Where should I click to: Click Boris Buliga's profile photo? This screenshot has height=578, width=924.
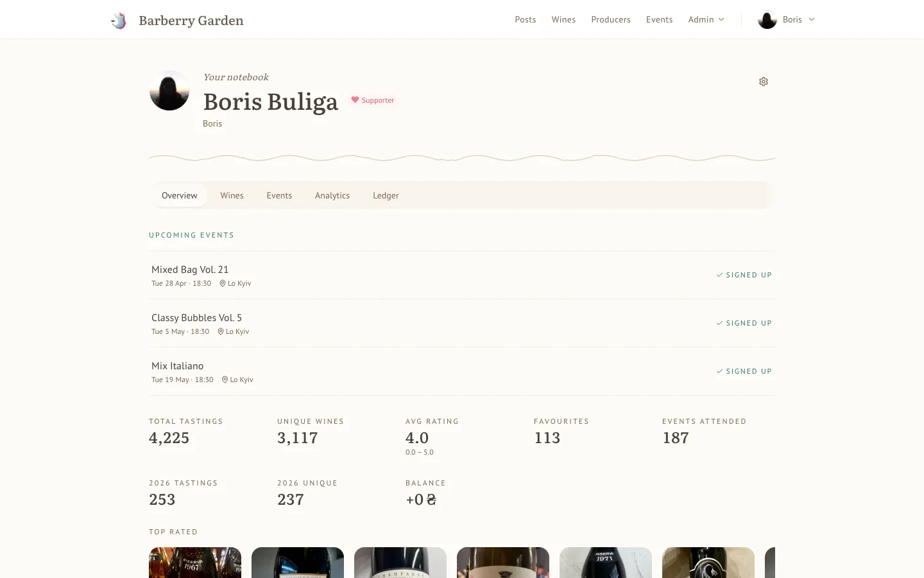169,90
